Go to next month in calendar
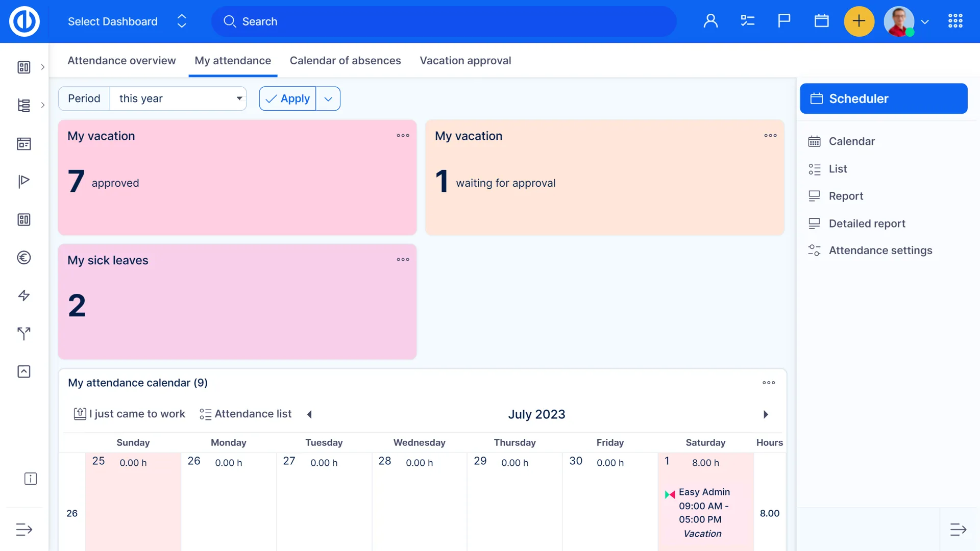980x551 pixels. click(766, 414)
